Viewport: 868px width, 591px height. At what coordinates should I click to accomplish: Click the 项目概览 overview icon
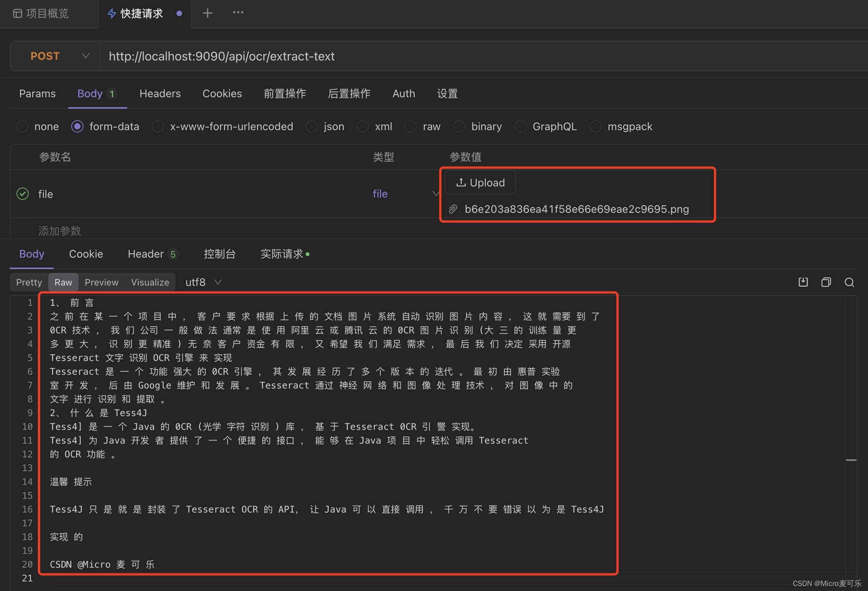click(x=17, y=14)
